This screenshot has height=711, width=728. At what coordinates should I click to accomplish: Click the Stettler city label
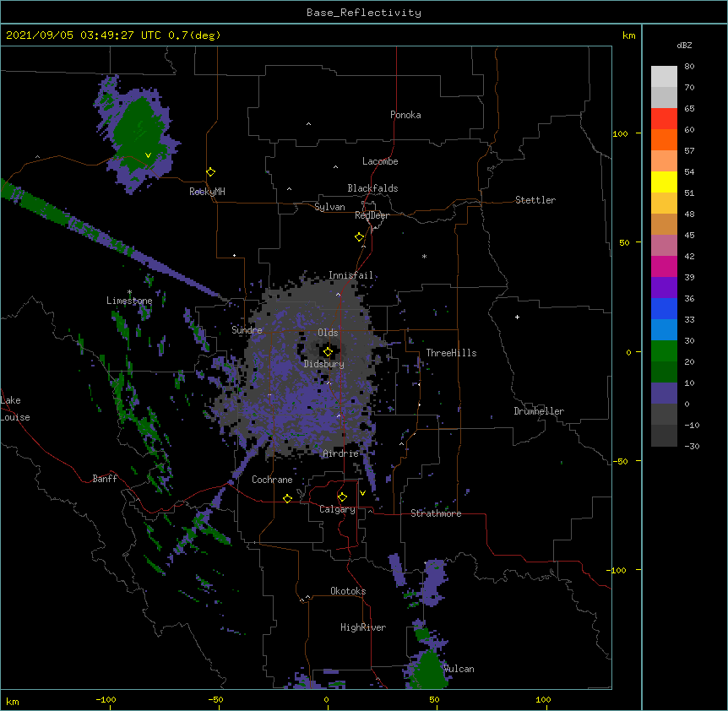click(535, 200)
